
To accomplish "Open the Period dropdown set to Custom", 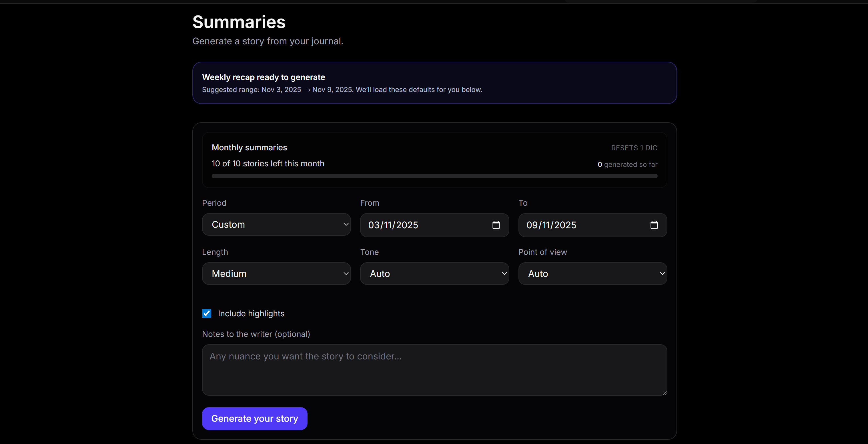I will pyautogui.click(x=276, y=225).
